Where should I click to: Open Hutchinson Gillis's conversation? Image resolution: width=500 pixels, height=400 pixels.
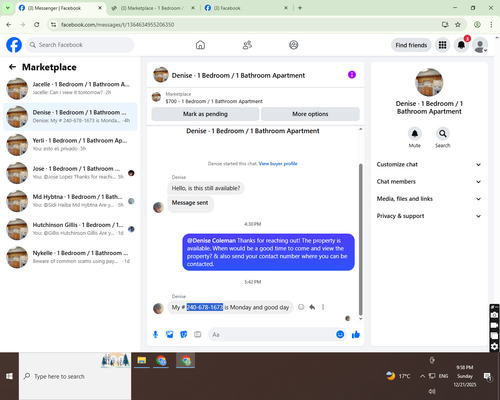point(70,229)
